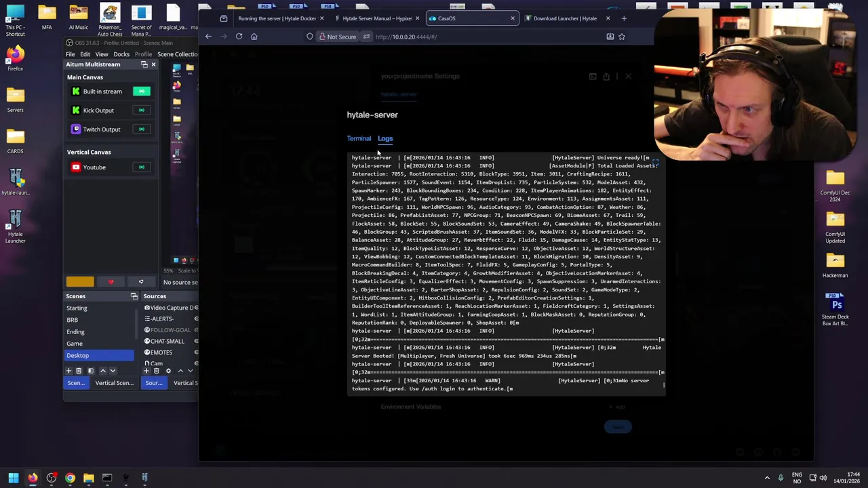Open OBS Edit menu

(85, 54)
